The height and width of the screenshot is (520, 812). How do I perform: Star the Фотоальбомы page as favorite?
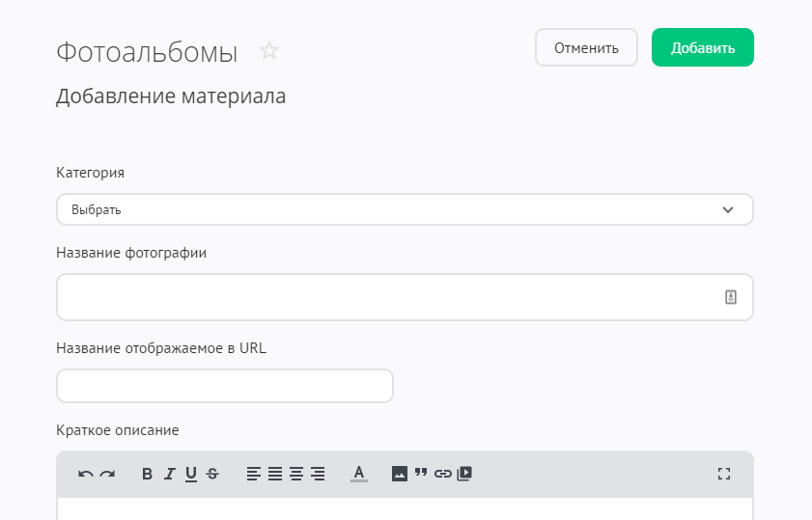point(269,51)
